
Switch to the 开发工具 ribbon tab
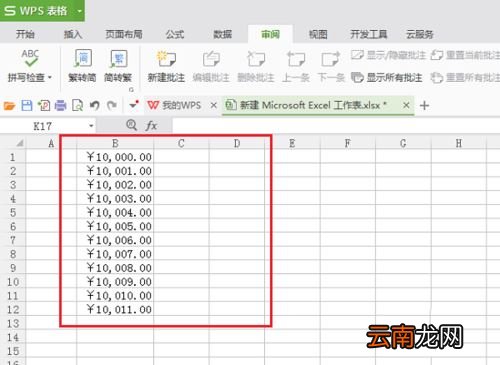click(x=368, y=34)
